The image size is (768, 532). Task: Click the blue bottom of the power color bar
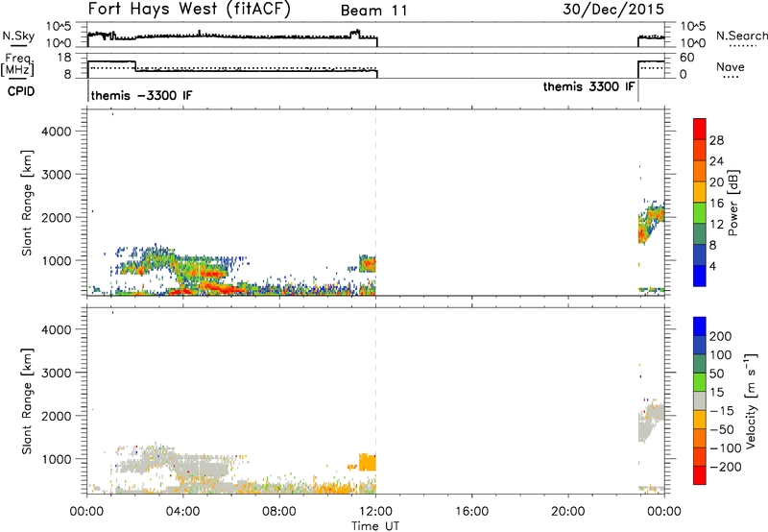(x=700, y=276)
